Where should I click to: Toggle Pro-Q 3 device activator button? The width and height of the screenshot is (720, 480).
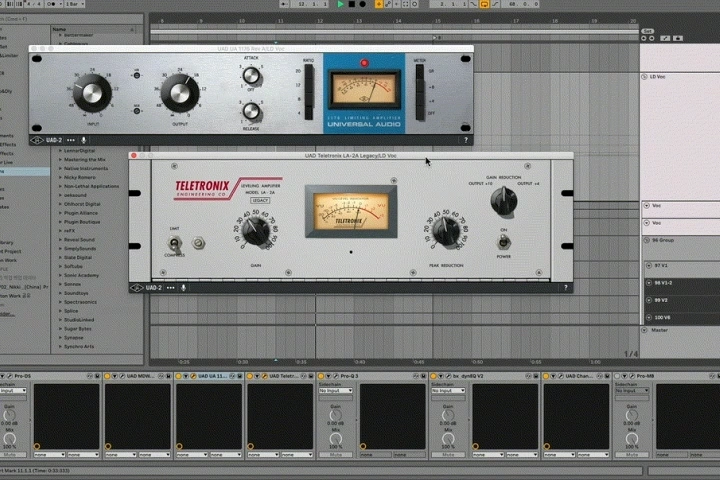coord(321,376)
